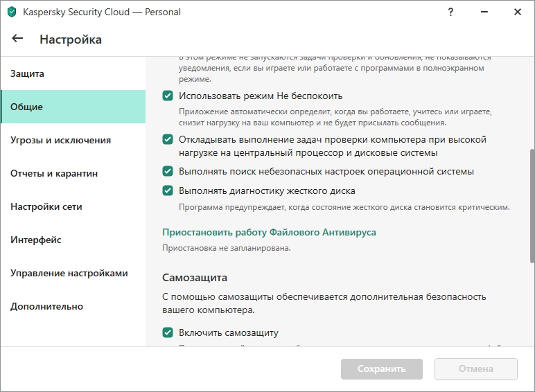This screenshot has height=392, width=535.
Task: Click the Отмена button
Action: (x=475, y=369)
